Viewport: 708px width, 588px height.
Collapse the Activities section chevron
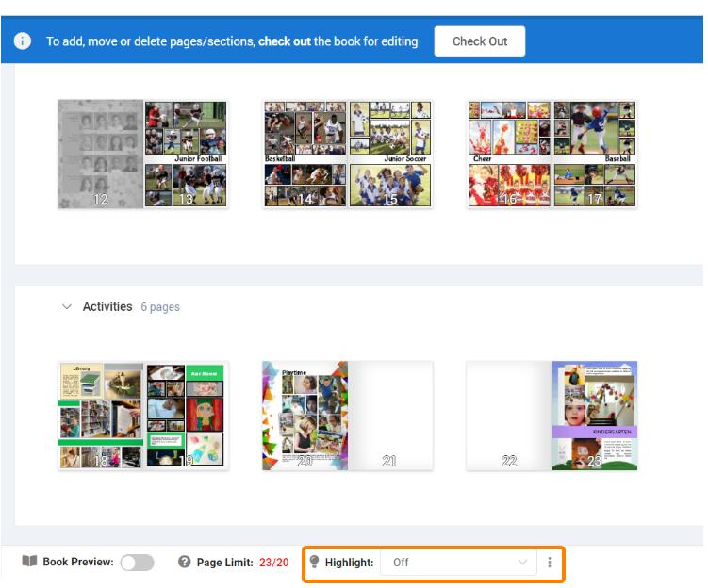[67, 307]
